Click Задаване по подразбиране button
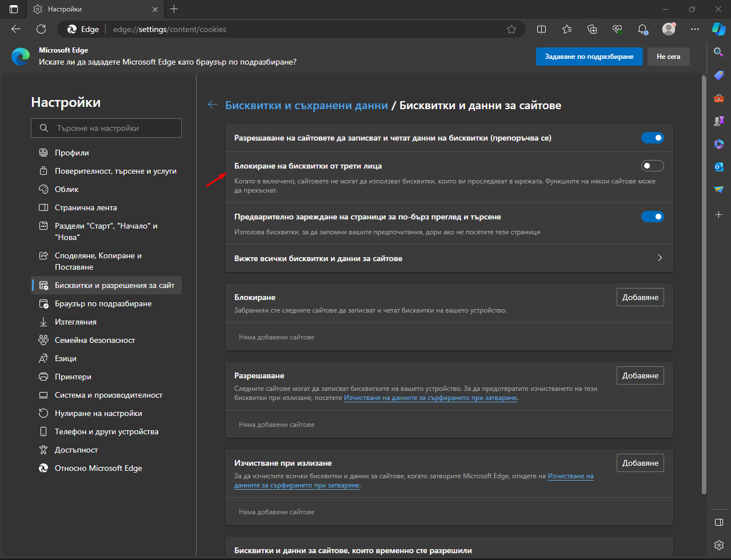 click(x=589, y=57)
